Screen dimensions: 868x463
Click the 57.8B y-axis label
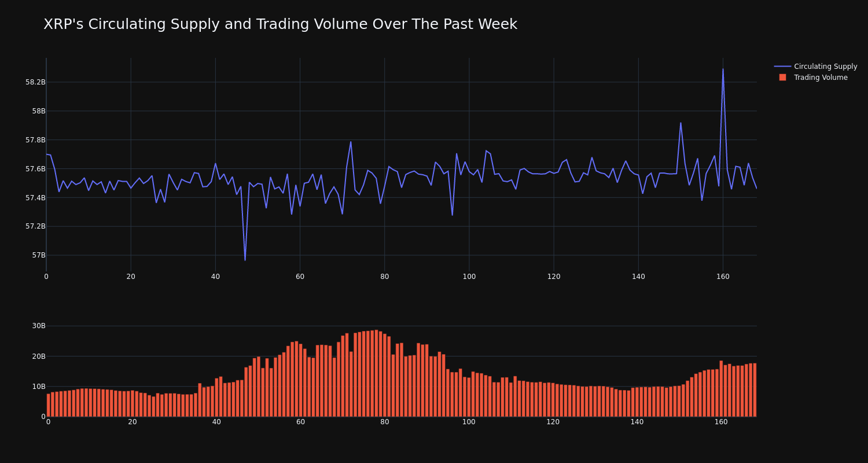click(35, 140)
